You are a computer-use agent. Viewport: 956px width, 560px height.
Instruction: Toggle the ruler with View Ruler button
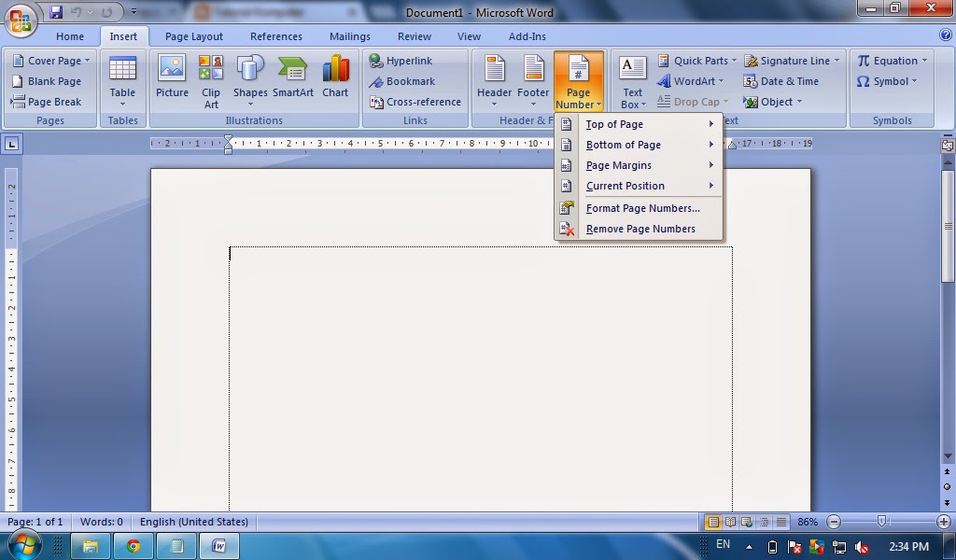tap(947, 145)
